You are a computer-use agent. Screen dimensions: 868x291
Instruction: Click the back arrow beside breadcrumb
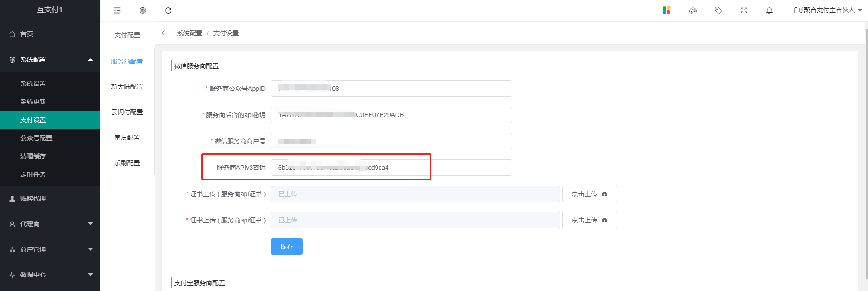[x=165, y=33]
